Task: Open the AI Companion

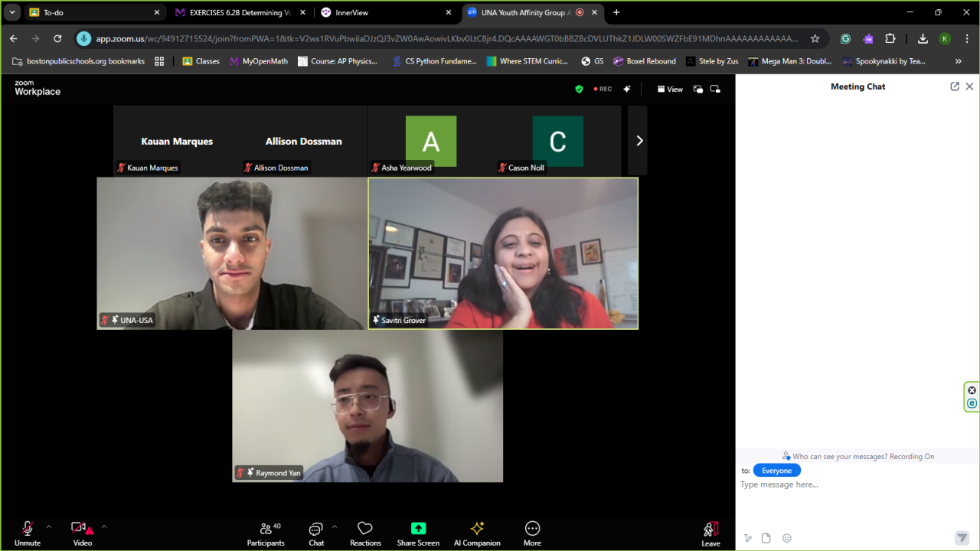Action: click(477, 533)
